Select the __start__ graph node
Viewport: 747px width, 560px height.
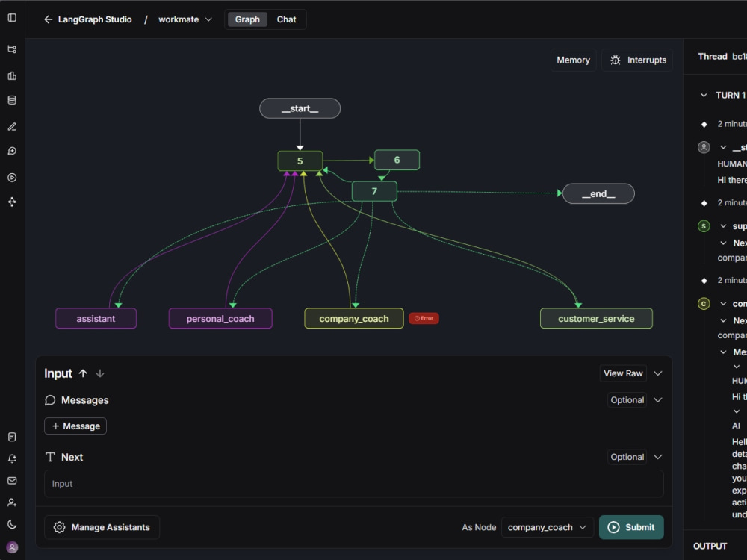pyautogui.click(x=300, y=108)
